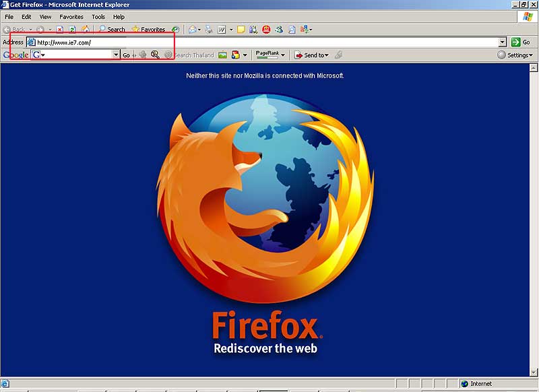
Task: Open the Send to dropdown
Action: [x=311, y=55]
